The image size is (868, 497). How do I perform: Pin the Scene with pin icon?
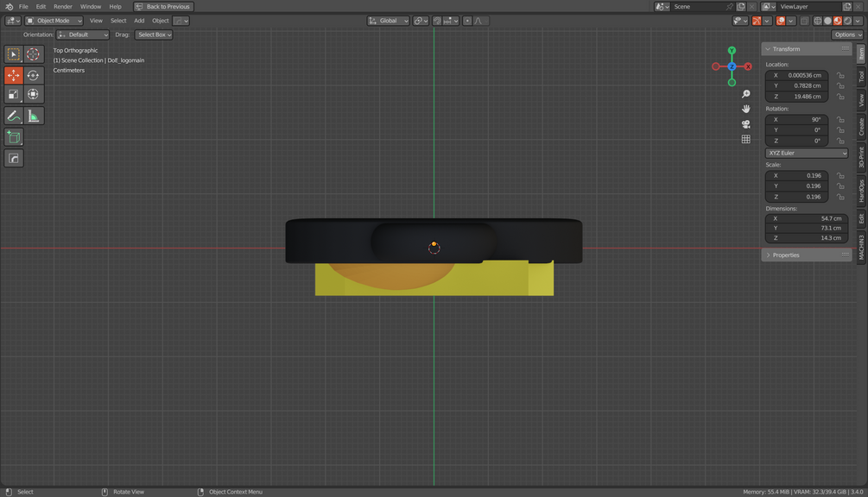click(x=730, y=7)
